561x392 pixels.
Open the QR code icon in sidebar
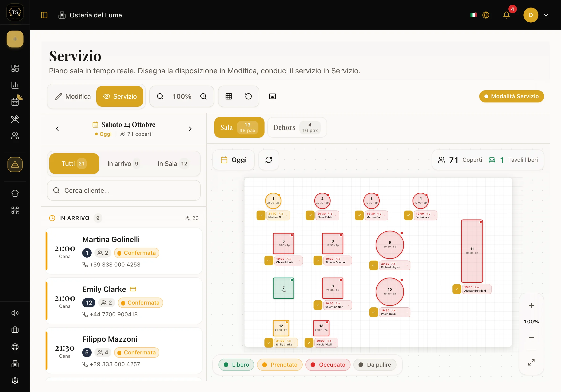[15, 210]
